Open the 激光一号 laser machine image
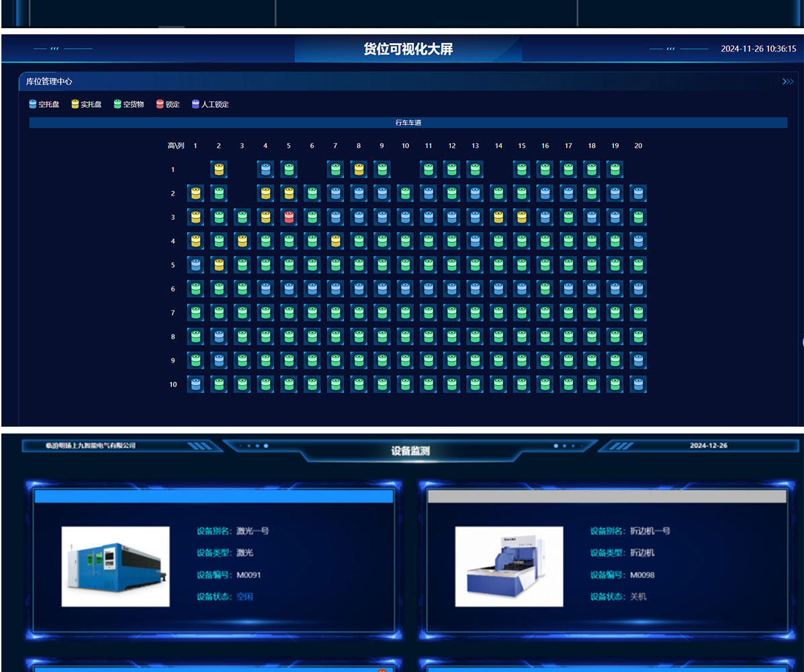Screen dimensions: 804x672 [116, 566]
